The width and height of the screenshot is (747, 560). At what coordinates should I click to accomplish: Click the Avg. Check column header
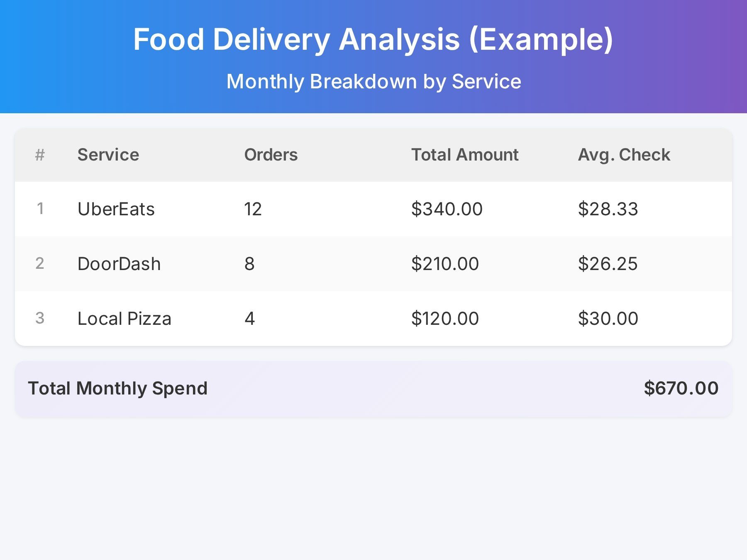(x=624, y=154)
